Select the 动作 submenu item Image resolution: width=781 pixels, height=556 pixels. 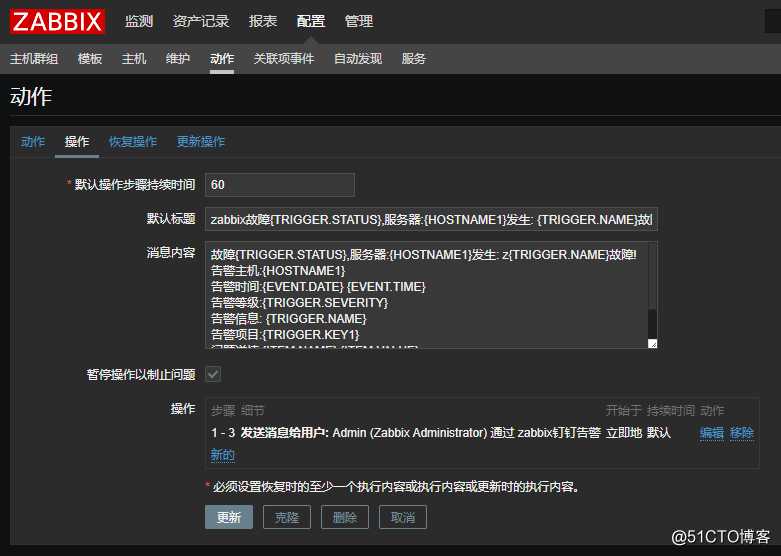pos(222,59)
